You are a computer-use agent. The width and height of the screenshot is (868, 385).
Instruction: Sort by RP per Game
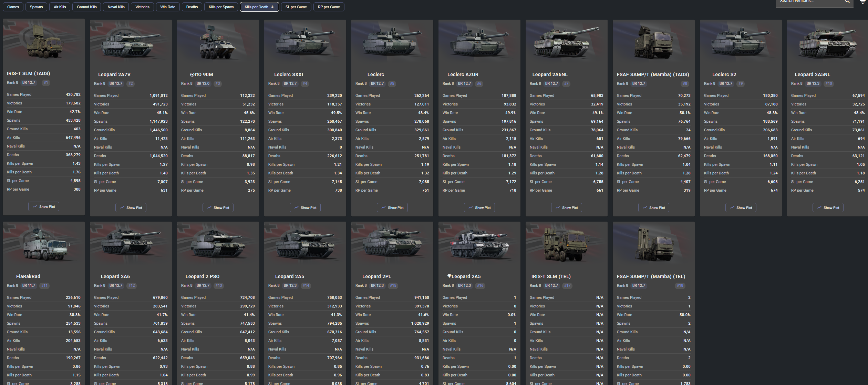(329, 7)
